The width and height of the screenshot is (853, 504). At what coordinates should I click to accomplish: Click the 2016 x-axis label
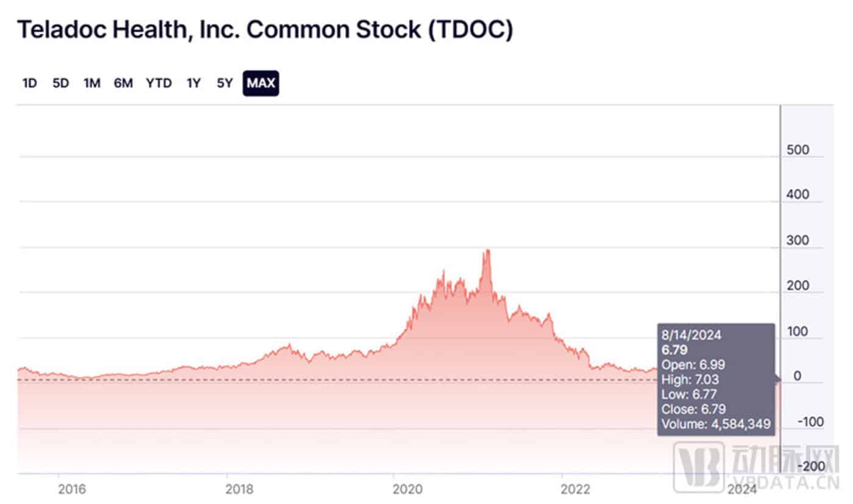(71, 489)
